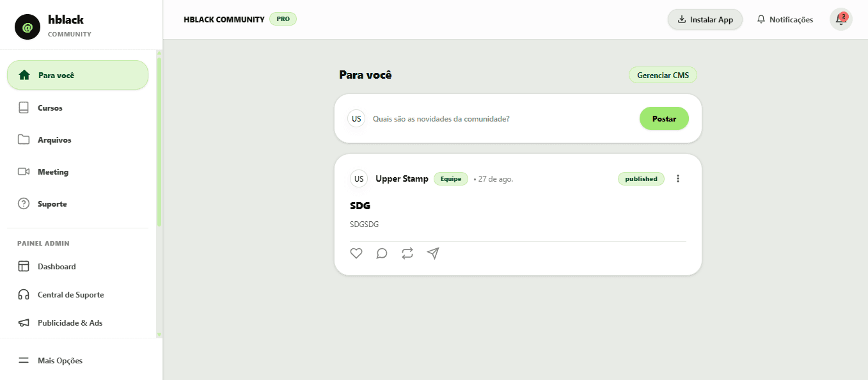Click the sidebar scroll down arrow

pyautogui.click(x=159, y=335)
